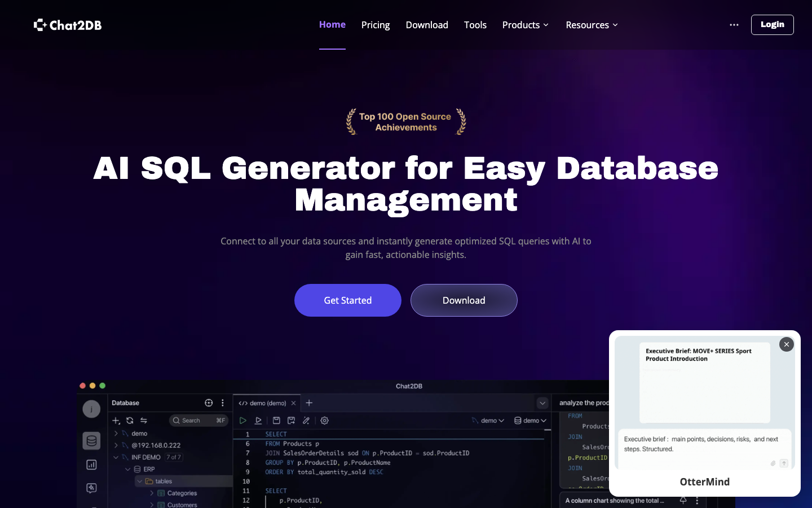This screenshot has width=812, height=508.
Task: Click the swap arrows icon in Database panel
Action: [x=144, y=421]
